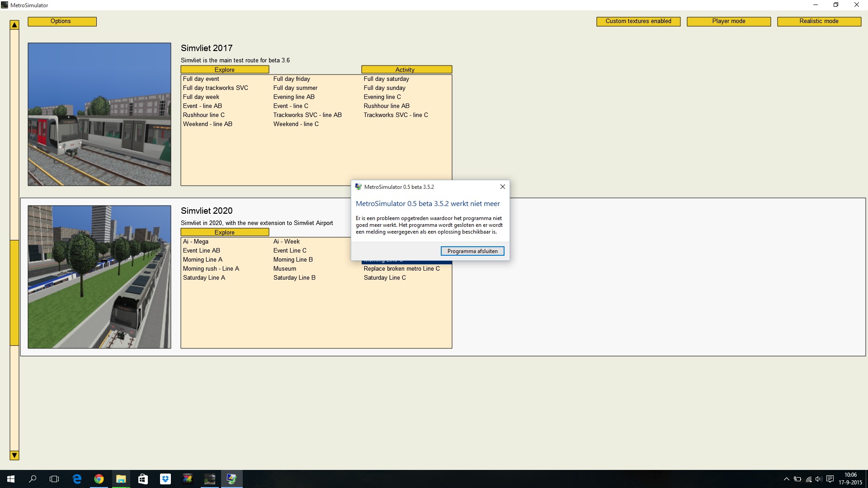Click Programma afsluiten to close program

pos(472,251)
